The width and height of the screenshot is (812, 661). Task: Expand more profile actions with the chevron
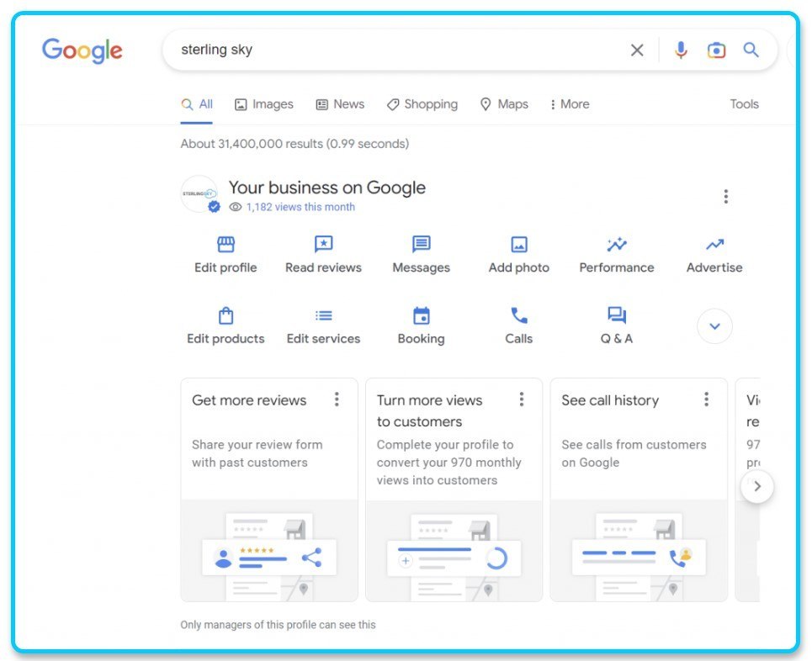coord(714,326)
